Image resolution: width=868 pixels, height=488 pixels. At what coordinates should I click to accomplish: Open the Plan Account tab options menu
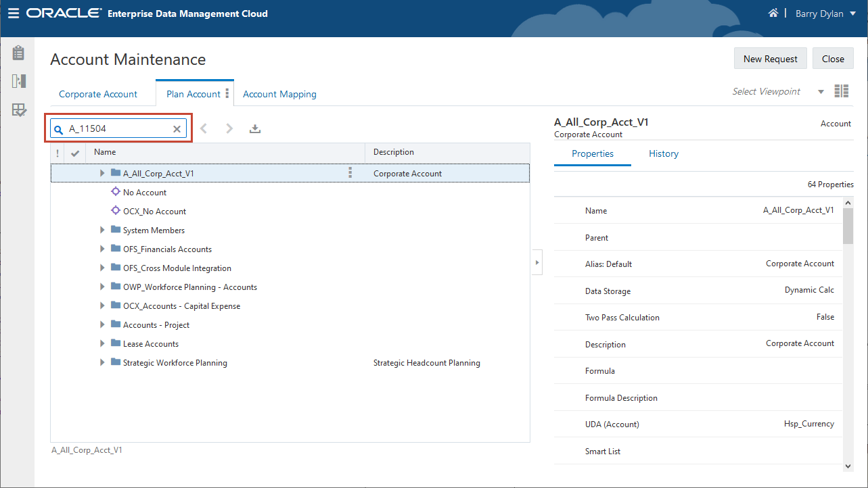pos(227,94)
